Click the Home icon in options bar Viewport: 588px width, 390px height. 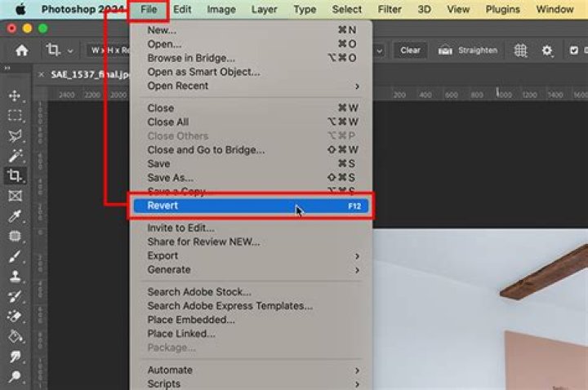click(x=22, y=51)
